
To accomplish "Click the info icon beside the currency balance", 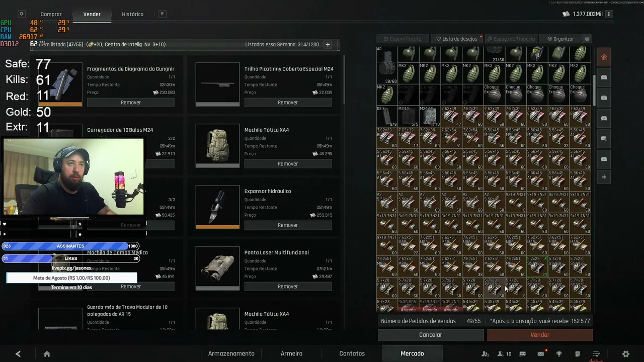I will click(x=609, y=14).
